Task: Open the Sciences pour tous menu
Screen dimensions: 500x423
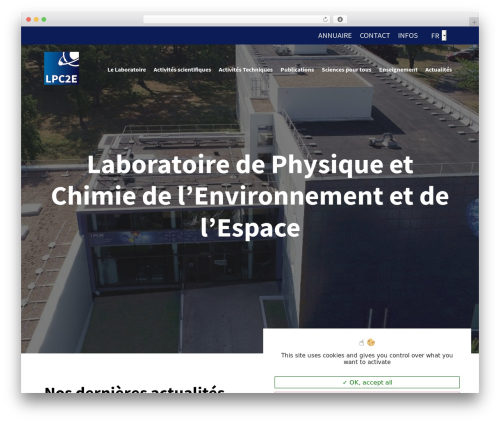Action: click(x=346, y=70)
